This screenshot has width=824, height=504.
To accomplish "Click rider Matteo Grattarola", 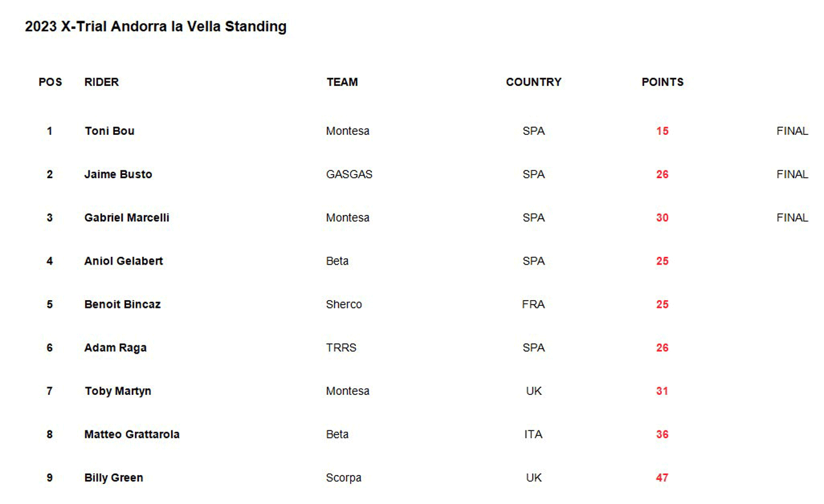I will [132, 434].
